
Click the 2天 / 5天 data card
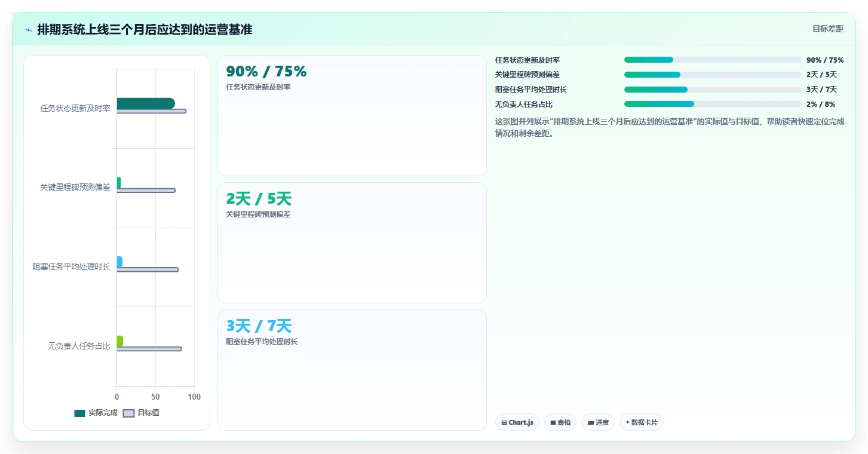click(x=352, y=243)
